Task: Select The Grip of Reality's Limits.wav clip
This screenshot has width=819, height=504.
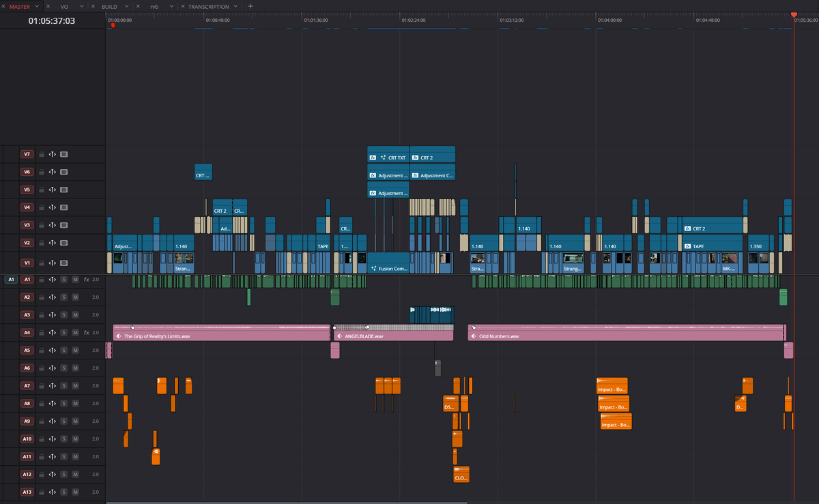Action: tap(221, 333)
